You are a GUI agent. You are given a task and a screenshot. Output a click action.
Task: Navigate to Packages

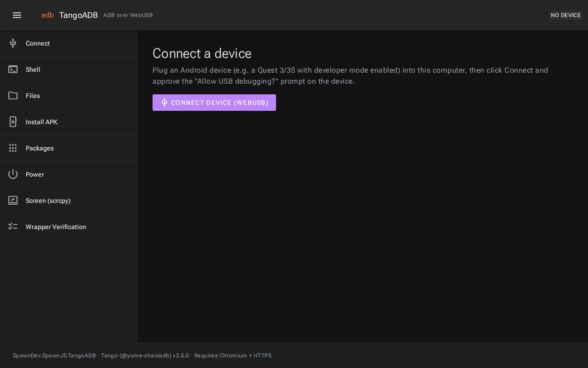[69, 148]
